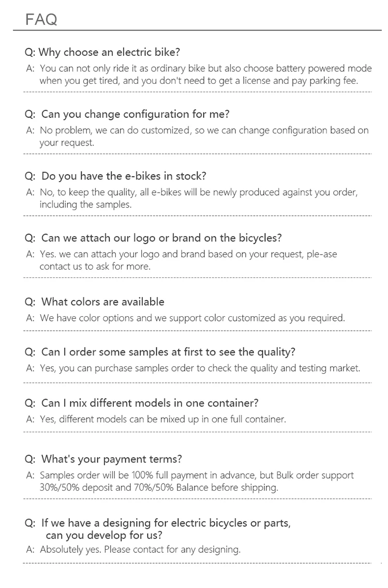The height and width of the screenshot is (588, 388).
Task: Select 'Can I mix different models in one container?'
Action: click(x=142, y=403)
